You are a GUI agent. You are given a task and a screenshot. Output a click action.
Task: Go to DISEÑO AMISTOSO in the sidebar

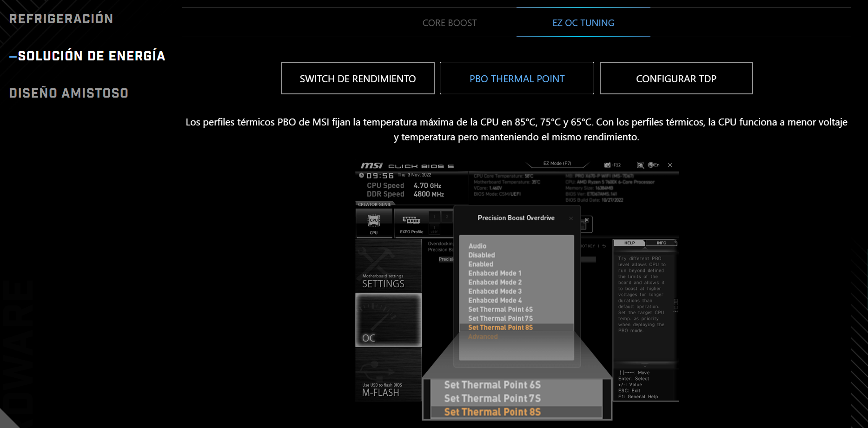[69, 93]
